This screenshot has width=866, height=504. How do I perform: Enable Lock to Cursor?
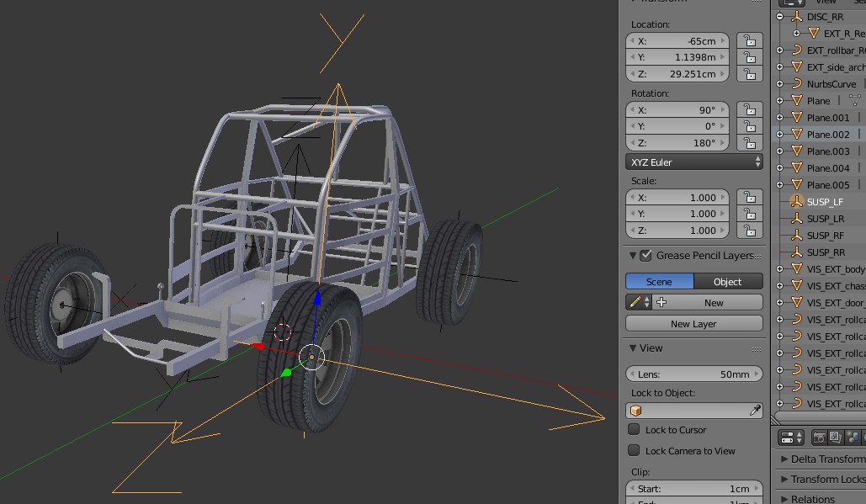[x=634, y=429]
